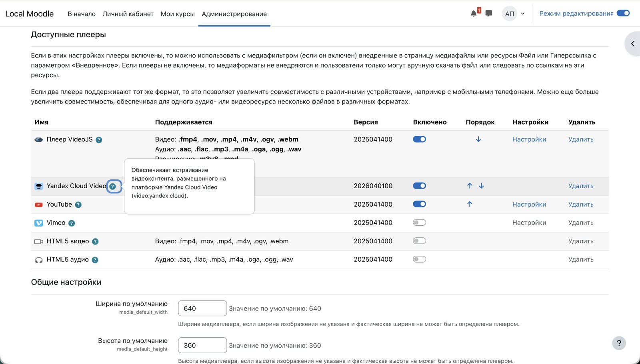This screenshot has width=640, height=364.
Task: Click the media_default_height setting name
Action: coord(142,349)
